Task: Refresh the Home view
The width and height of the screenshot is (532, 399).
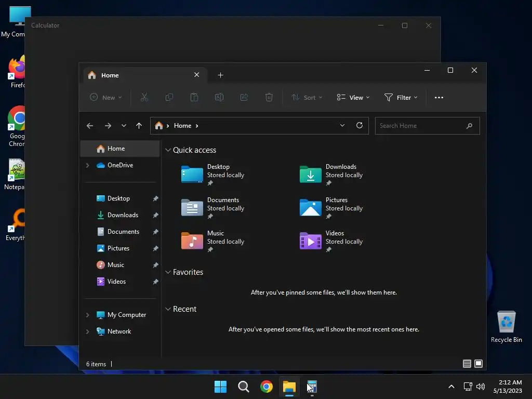Action: 360,126
